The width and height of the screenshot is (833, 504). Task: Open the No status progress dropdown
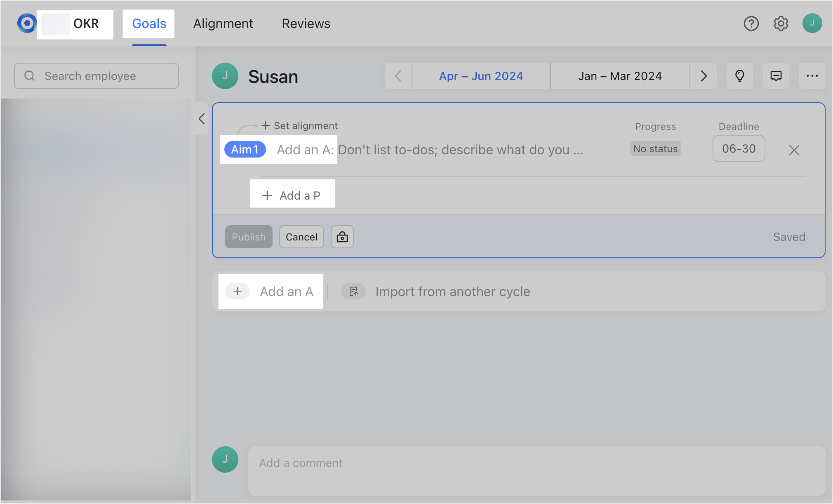point(655,149)
